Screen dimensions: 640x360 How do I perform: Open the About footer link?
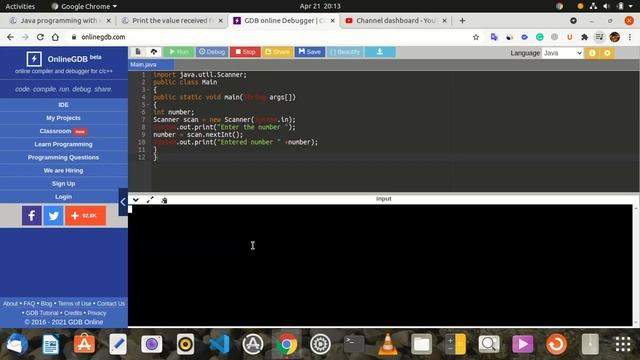tap(10, 304)
